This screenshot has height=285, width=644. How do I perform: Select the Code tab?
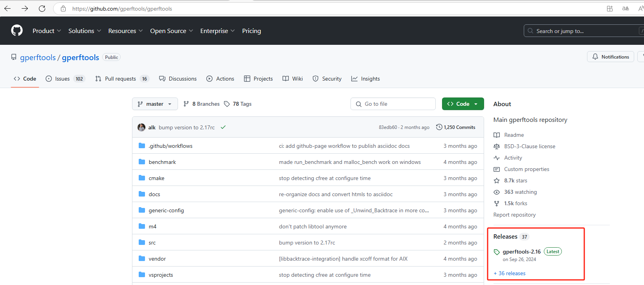(25, 79)
